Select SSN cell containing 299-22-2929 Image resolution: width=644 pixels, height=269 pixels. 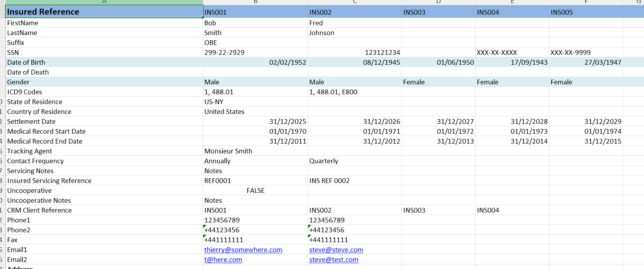[x=224, y=52]
